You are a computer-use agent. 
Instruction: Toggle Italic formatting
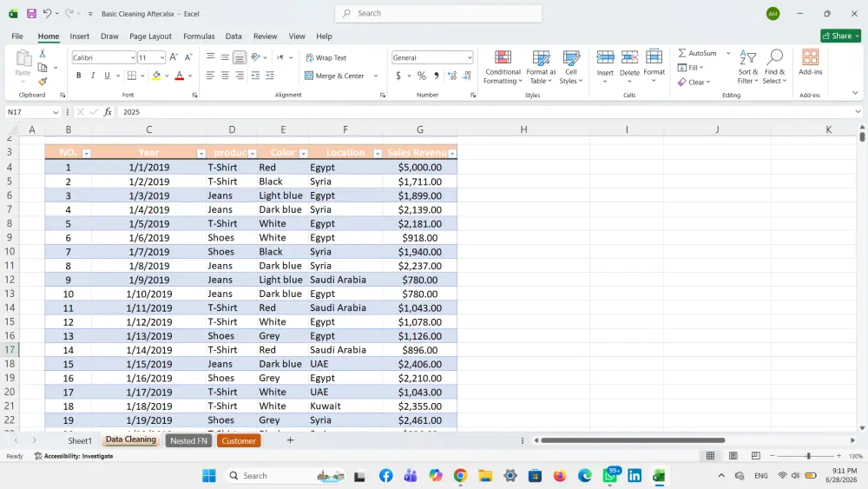tap(93, 76)
